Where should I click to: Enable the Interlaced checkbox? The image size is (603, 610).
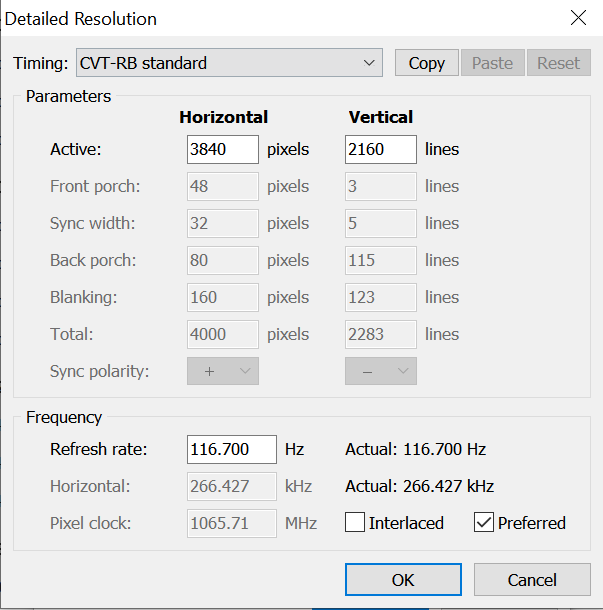[355, 523]
